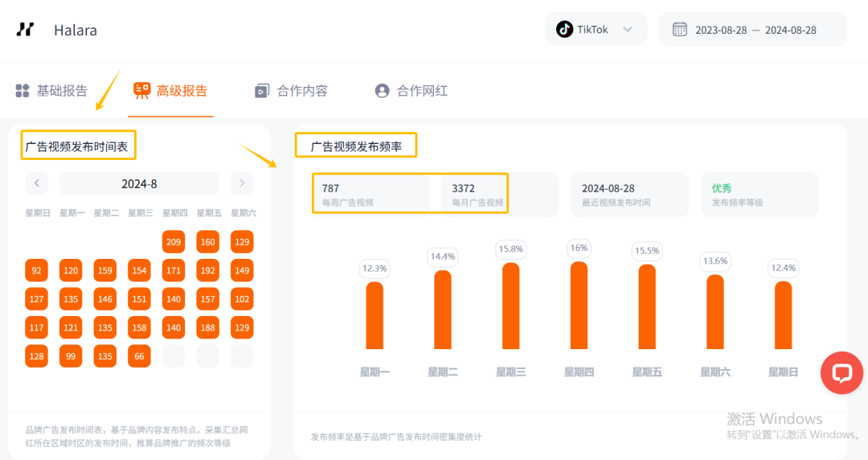Select the calendar day with 66 videos

139,356
